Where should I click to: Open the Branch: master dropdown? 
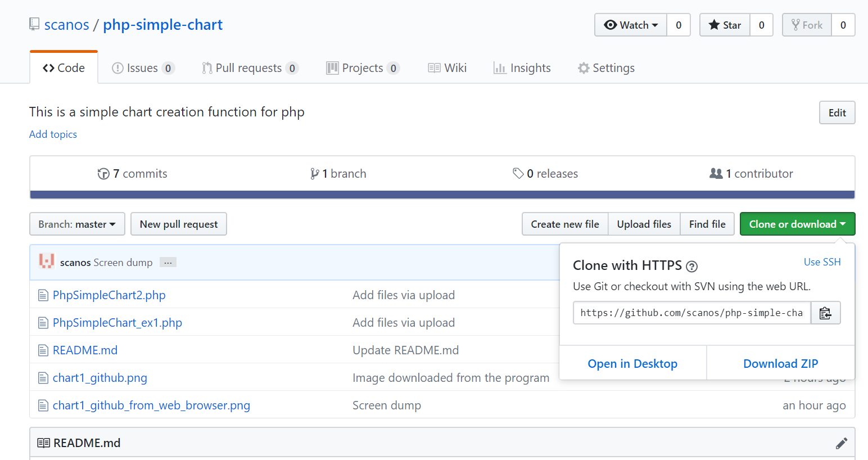(77, 224)
